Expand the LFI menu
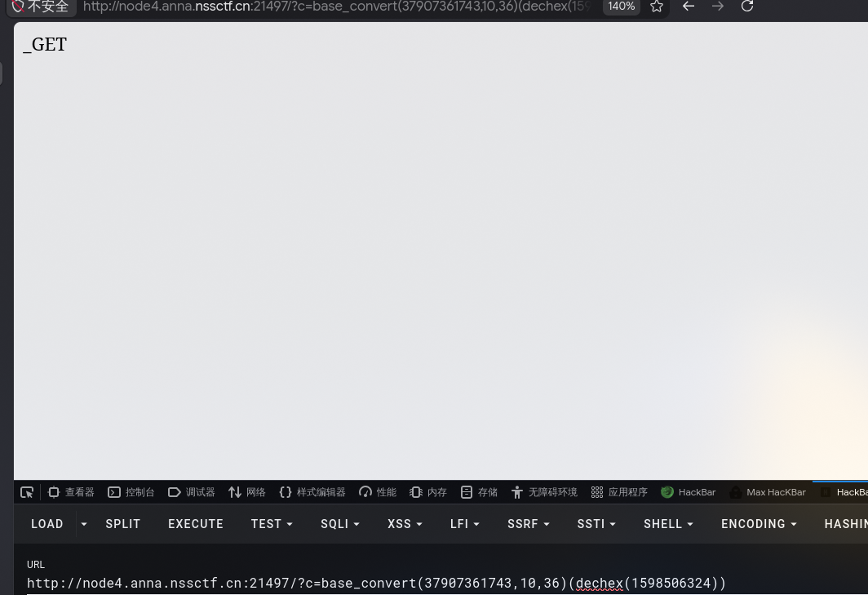Viewport: 868px width, 595px height. tap(464, 523)
